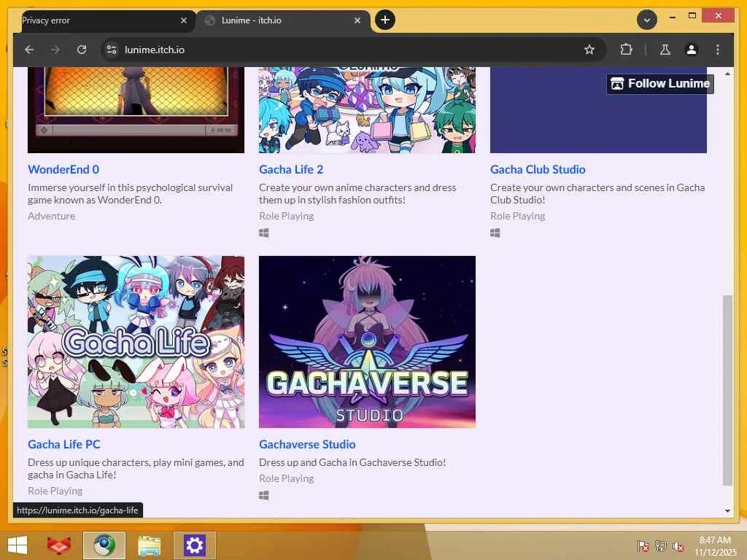The image size is (747, 560).
Task: Open the WonderEnd 0 title link
Action: (x=63, y=169)
